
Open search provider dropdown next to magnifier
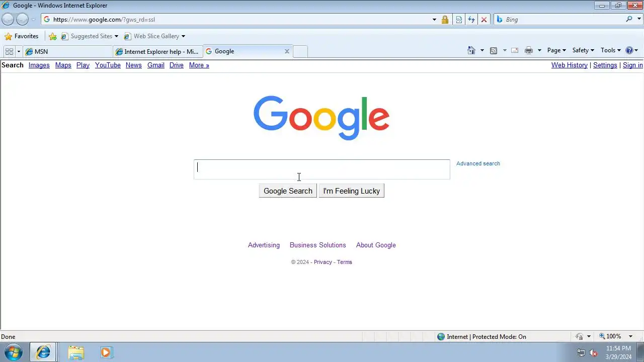(638, 20)
